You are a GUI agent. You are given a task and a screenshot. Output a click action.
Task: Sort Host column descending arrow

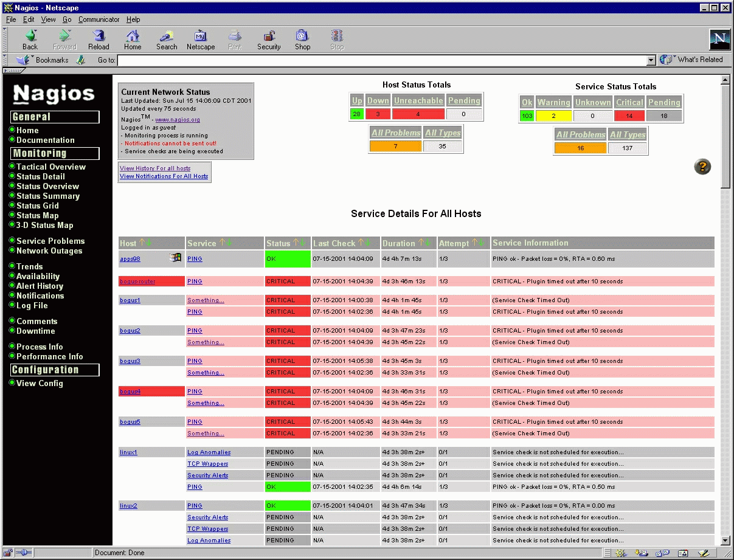(148, 243)
